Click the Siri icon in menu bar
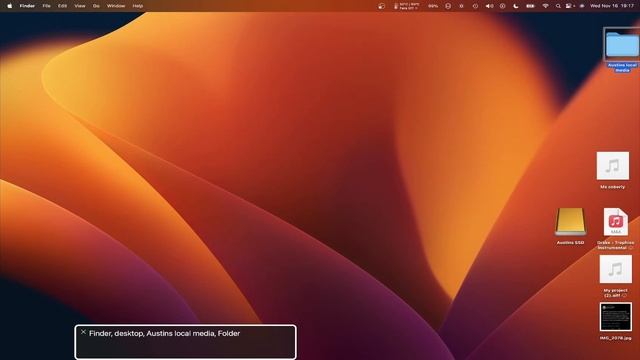The height and width of the screenshot is (360, 640). click(582, 6)
